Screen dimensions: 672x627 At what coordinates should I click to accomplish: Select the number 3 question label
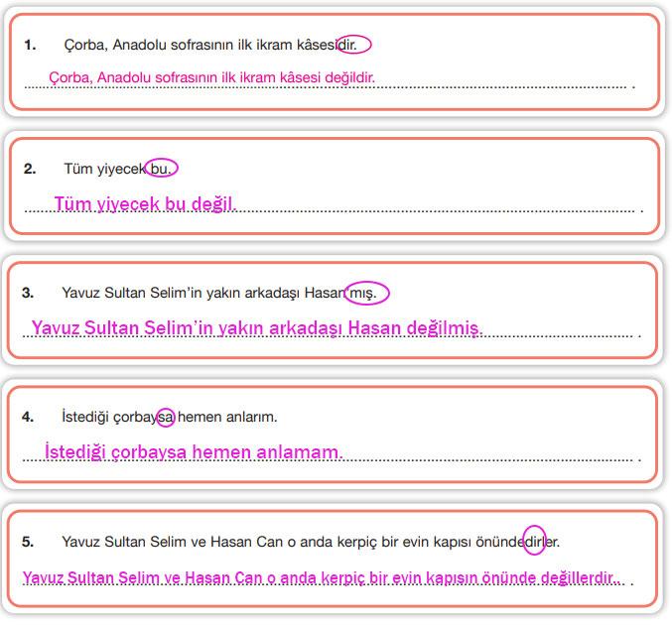[x=28, y=293]
